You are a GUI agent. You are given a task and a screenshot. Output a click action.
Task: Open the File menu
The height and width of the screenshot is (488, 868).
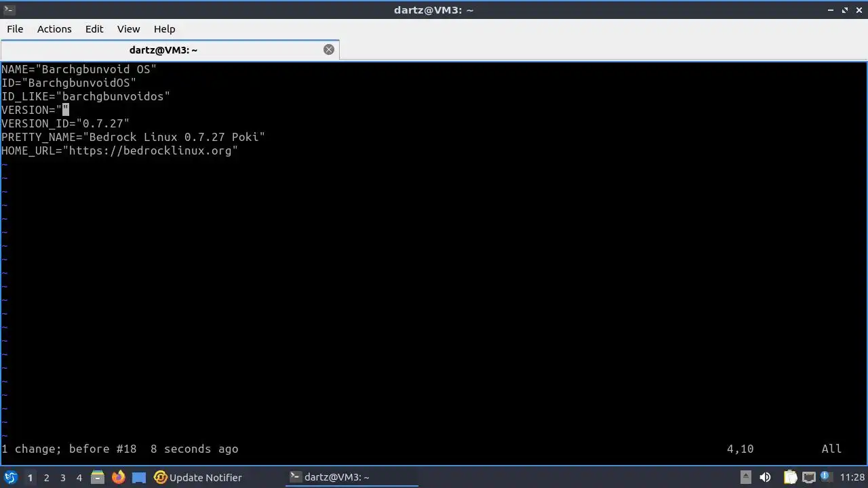tap(15, 28)
